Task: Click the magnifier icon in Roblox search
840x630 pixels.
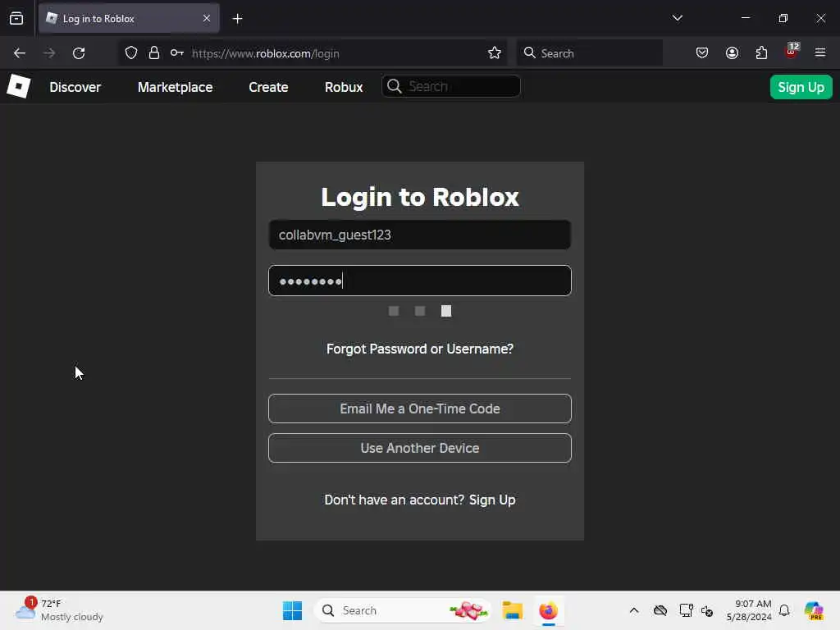Action: tap(395, 86)
